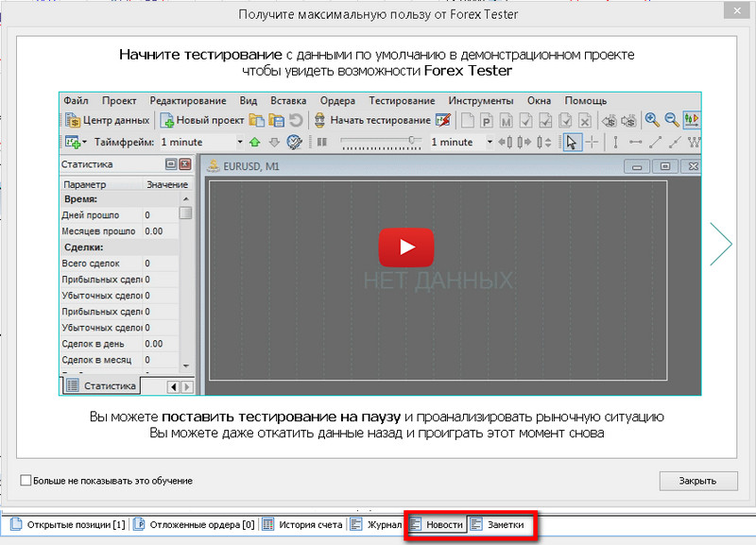
Task: Open the Редактирование menu
Action: tap(187, 101)
